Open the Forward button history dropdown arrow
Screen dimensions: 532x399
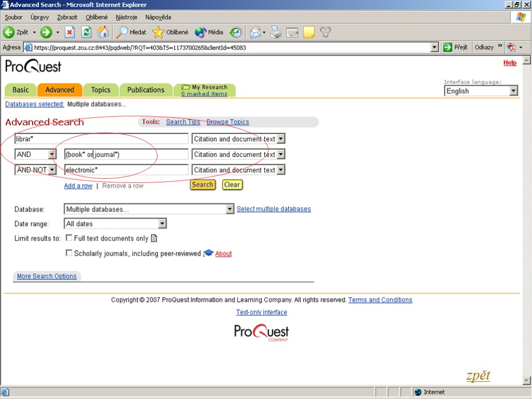(x=58, y=33)
